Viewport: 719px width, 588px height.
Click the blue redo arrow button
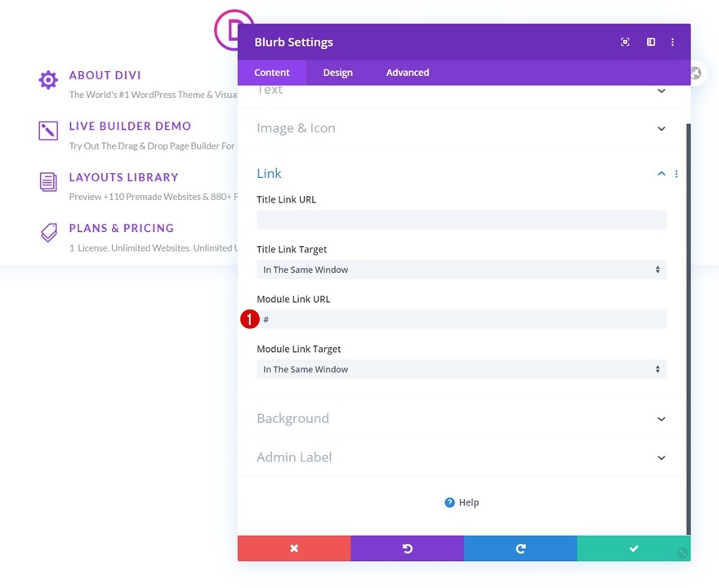(520, 548)
